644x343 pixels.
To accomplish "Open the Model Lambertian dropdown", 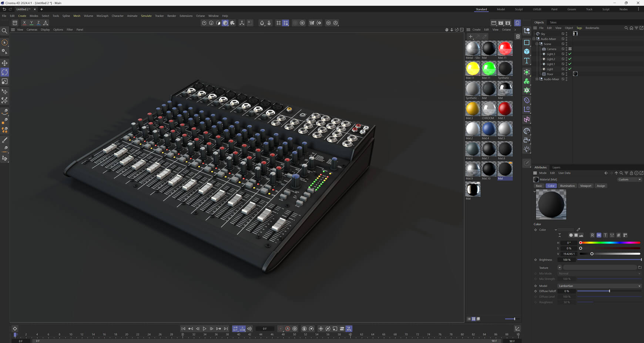I will 599,286.
